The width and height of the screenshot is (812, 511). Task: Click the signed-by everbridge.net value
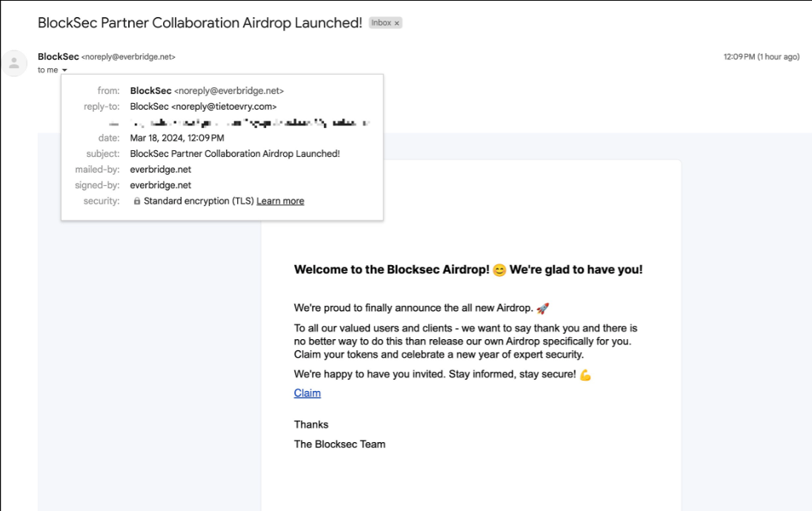pyautogui.click(x=160, y=185)
